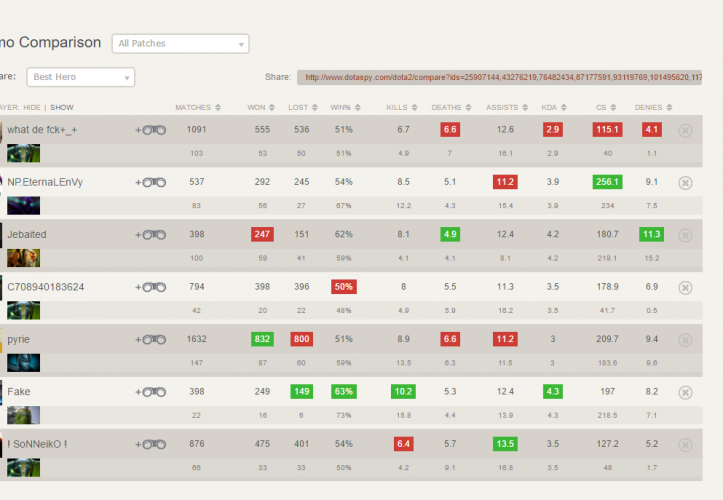Open the All Patches dropdown
The width and height of the screenshot is (723, 500).
point(181,44)
